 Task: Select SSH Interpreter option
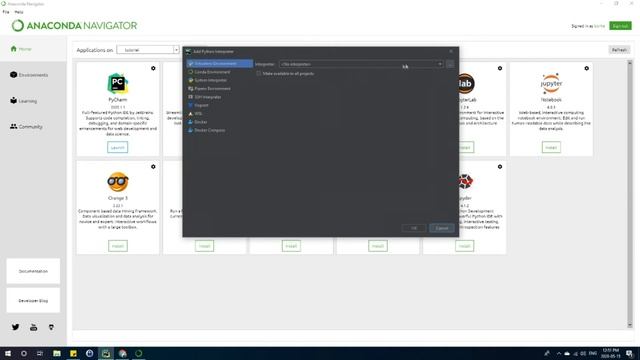click(x=207, y=97)
